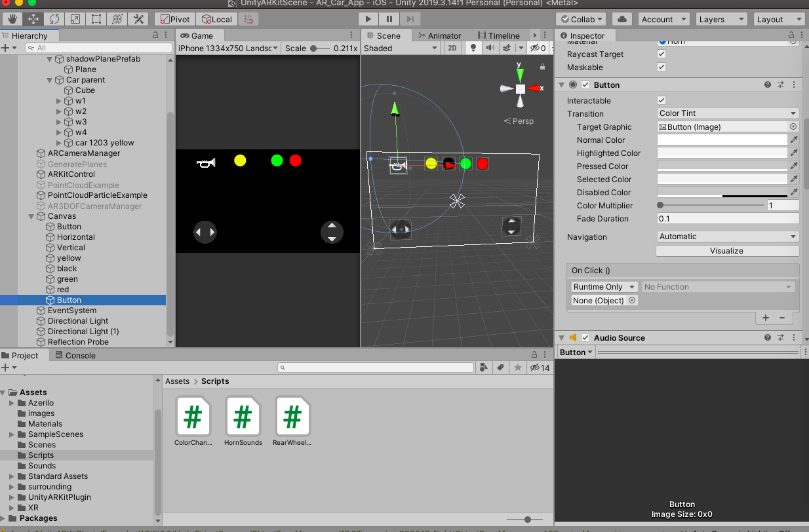809x532 pixels.
Task: Disable the Audio Source component checkbox
Action: [x=585, y=337]
